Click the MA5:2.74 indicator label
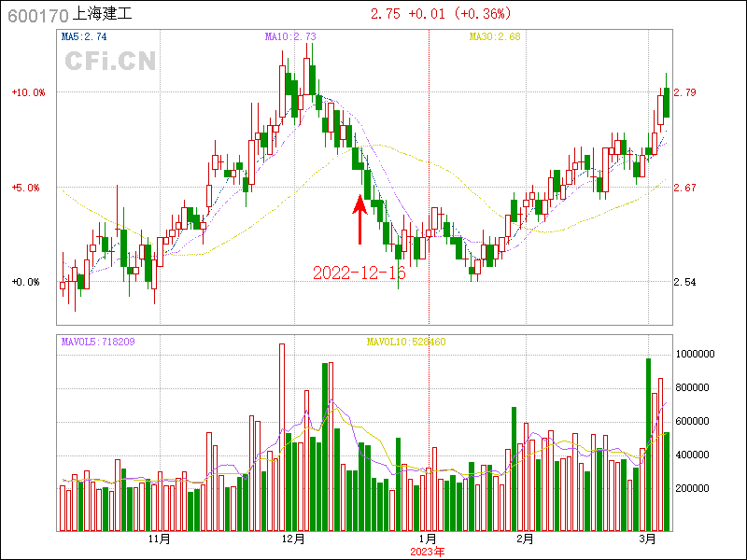This screenshot has height=560, width=747. coord(84,37)
